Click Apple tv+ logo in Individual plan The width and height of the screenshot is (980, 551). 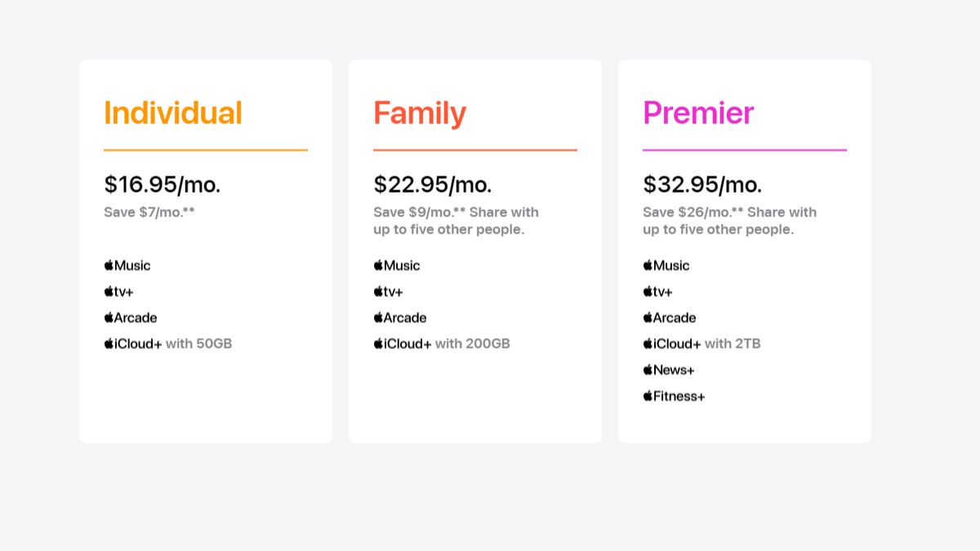pyautogui.click(x=119, y=291)
